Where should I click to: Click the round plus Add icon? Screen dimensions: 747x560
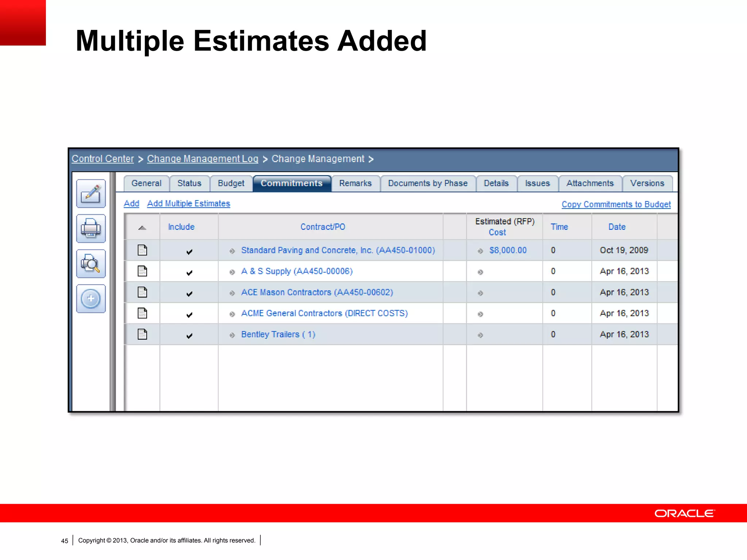(91, 299)
